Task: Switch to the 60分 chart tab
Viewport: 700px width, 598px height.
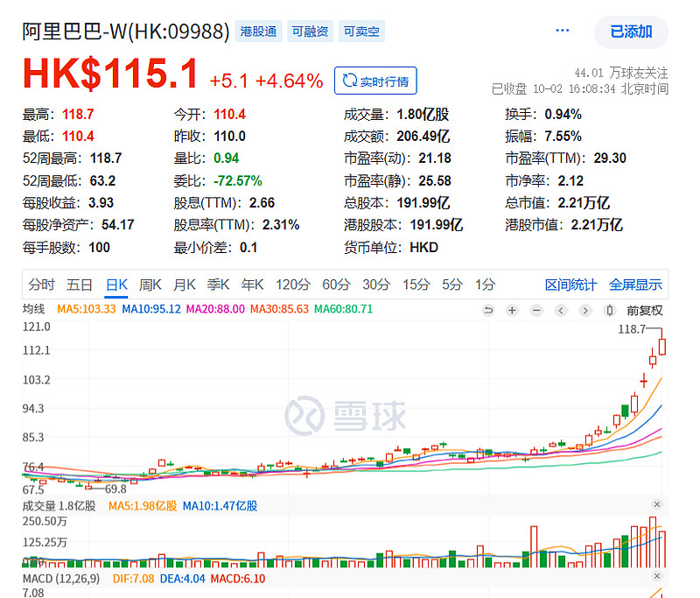Action: click(x=337, y=285)
